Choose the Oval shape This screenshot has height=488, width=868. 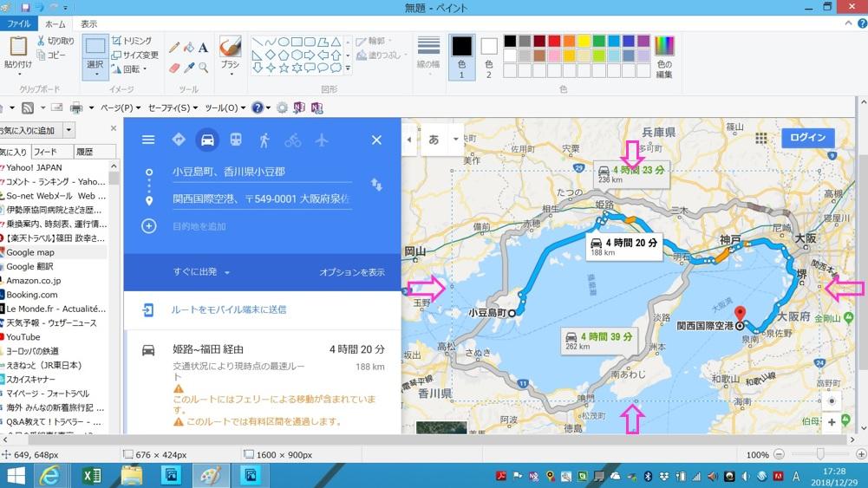tap(284, 42)
